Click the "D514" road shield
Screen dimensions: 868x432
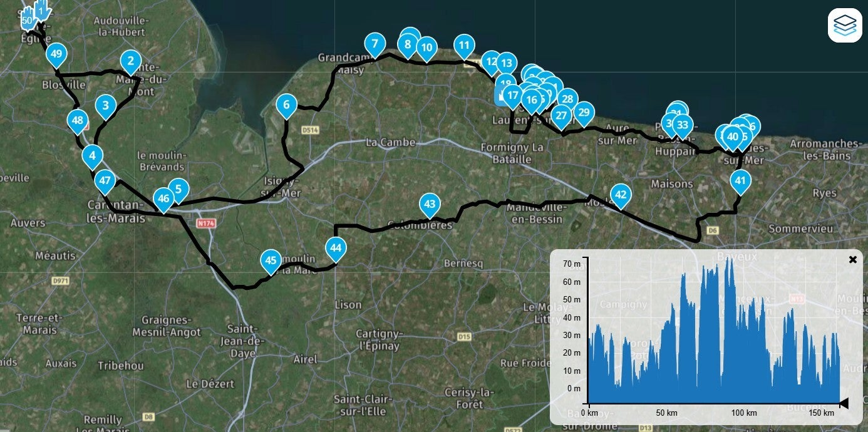(x=310, y=130)
